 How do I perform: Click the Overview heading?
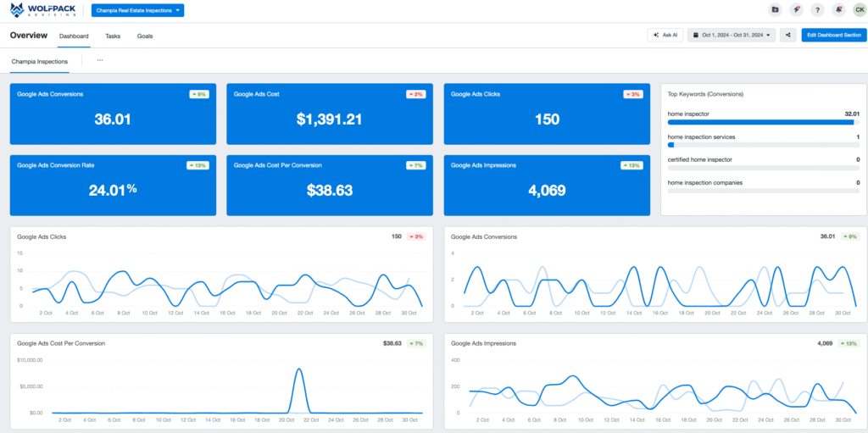pyautogui.click(x=29, y=36)
